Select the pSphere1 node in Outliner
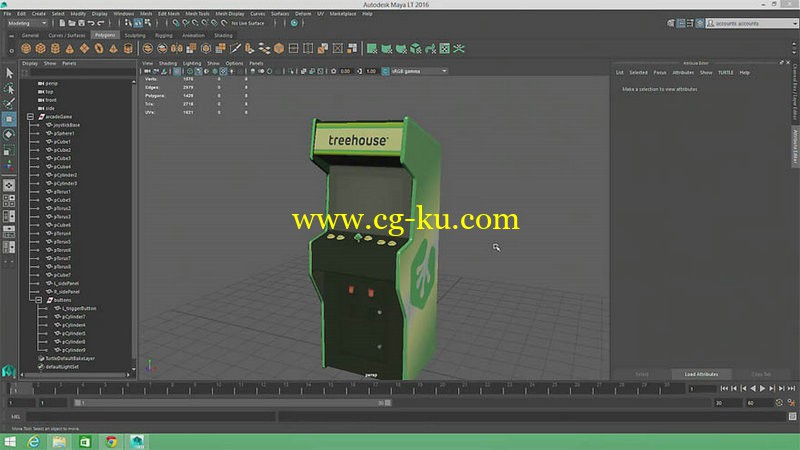Viewport: 800px width, 450px height. click(64, 133)
